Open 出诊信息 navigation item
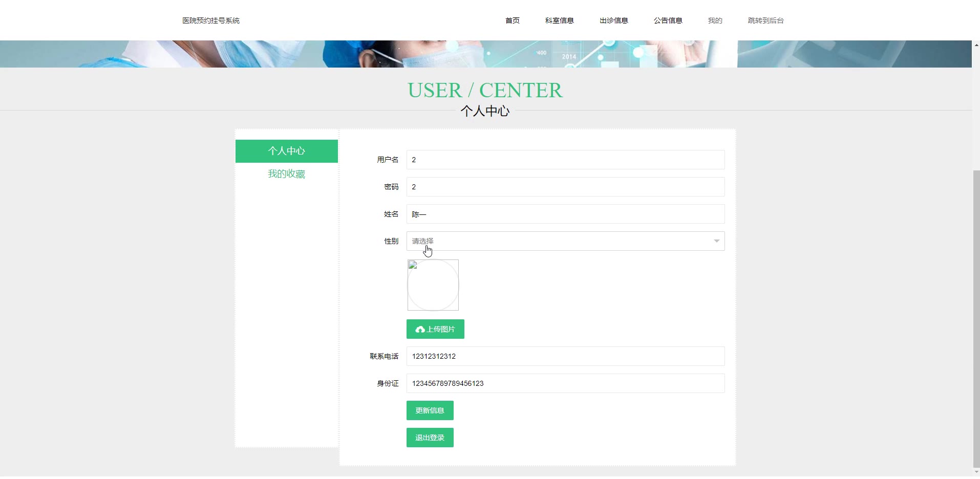 click(613, 20)
